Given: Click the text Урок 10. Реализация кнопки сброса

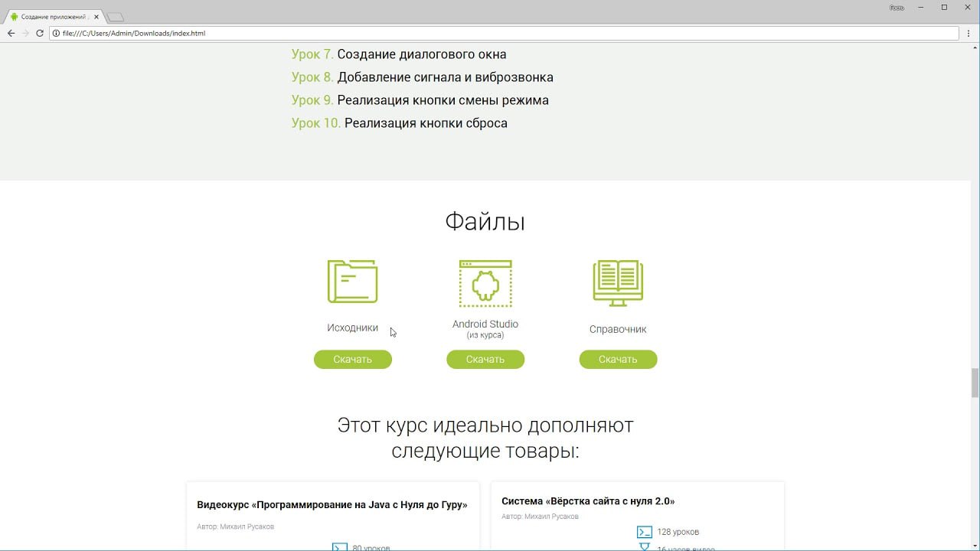Looking at the screenshot, I should click(400, 123).
